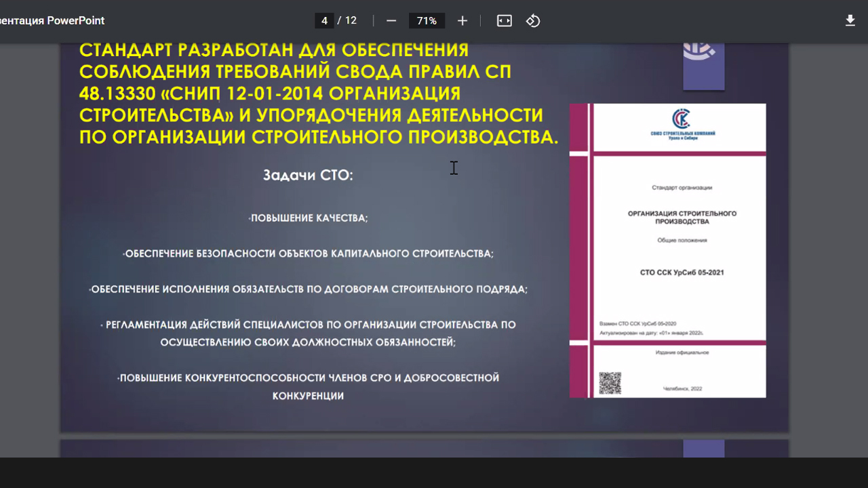Click the slide's top-right logo badge

[x=703, y=66]
